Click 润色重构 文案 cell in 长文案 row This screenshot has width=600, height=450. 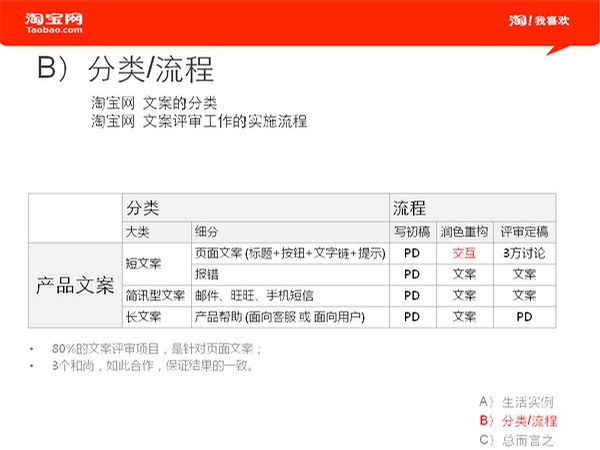[x=465, y=317]
